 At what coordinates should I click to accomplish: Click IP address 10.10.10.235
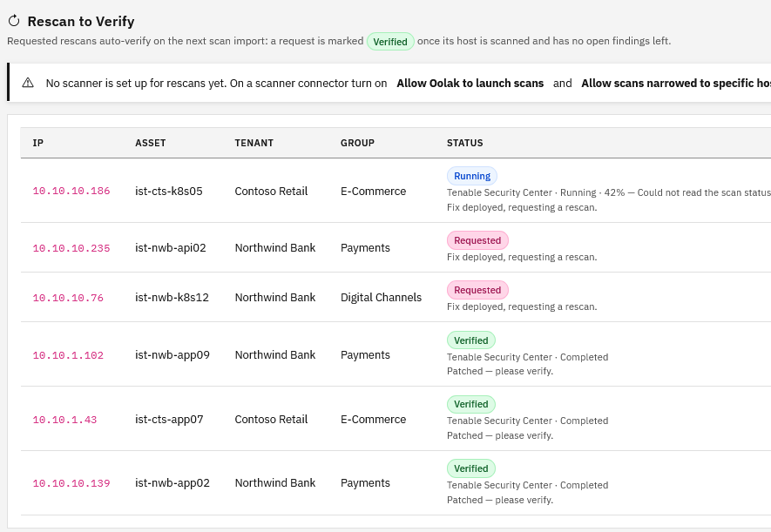point(71,248)
